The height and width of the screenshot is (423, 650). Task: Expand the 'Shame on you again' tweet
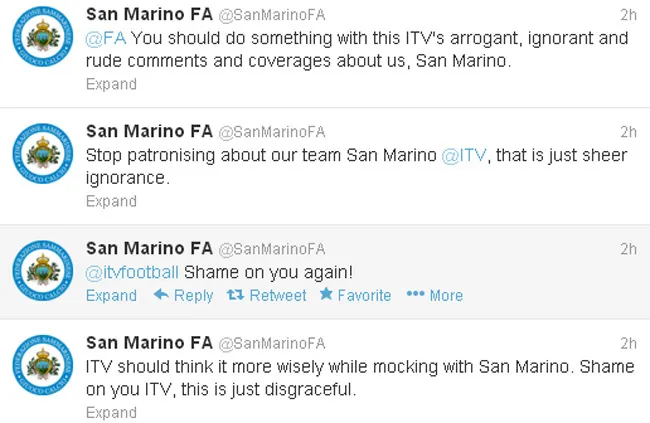click(111, 295)
